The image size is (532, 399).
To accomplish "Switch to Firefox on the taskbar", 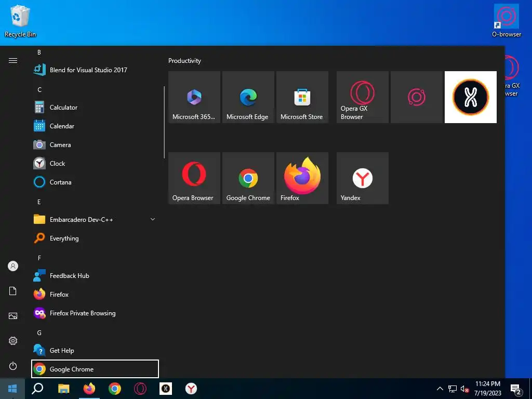I will [89, 389].
